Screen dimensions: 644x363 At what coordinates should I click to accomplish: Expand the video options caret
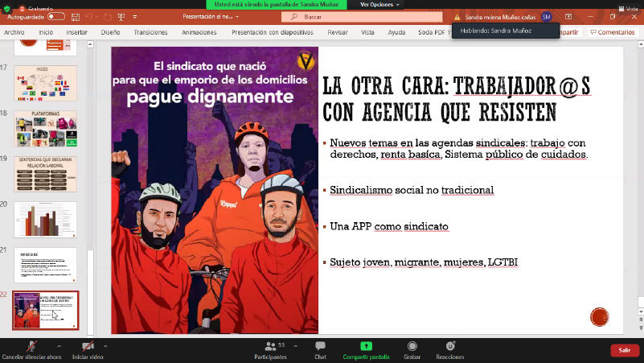point(105,346)
